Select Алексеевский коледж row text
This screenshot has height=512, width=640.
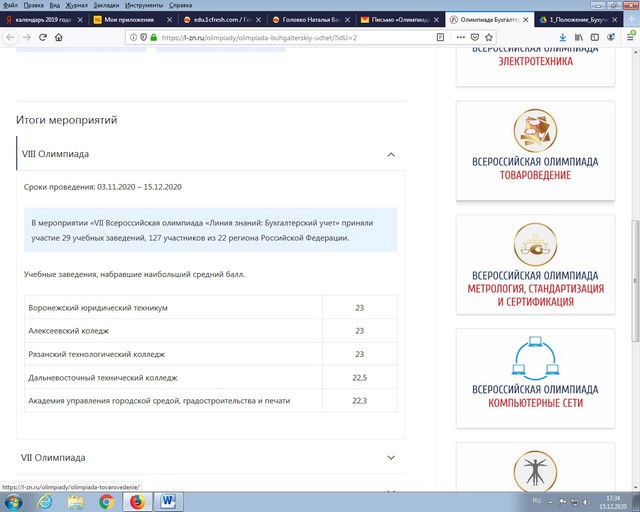pos(69,331)
